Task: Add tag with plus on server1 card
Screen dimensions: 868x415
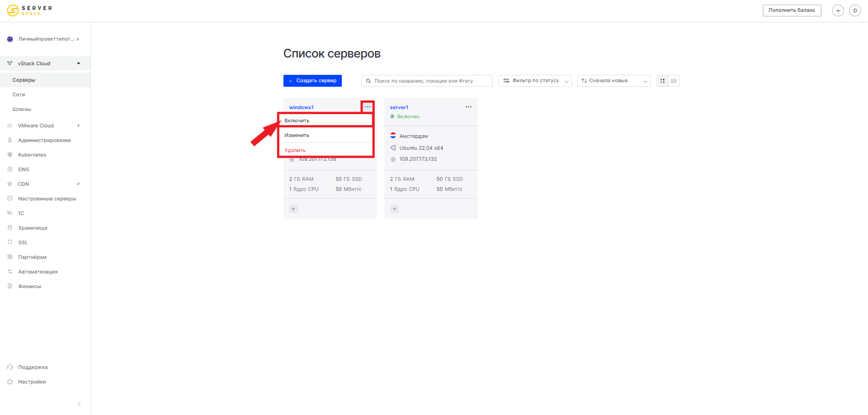Action: coord(394,209)
